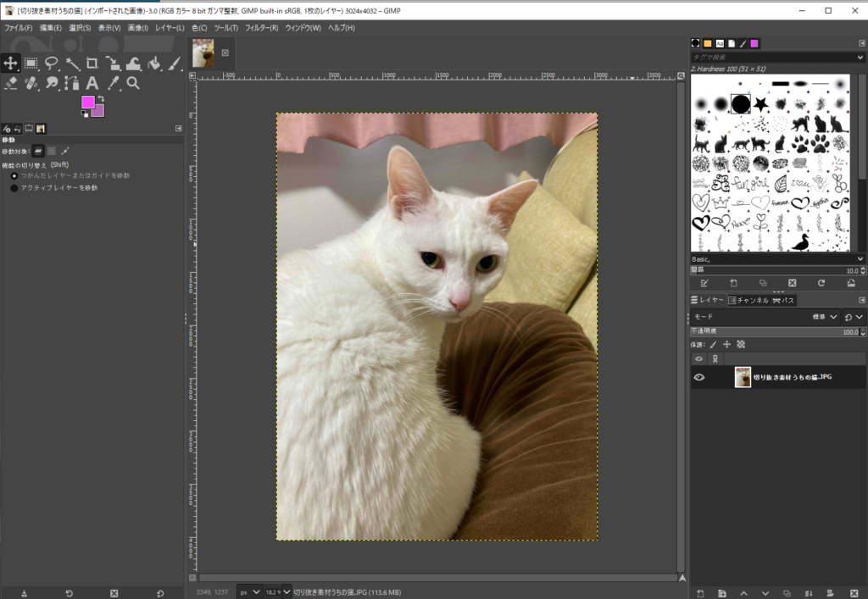The height and width of the screenshot is (599, 868).
Task: Select the Rectangle Select tool
Action: coord(31,63)
